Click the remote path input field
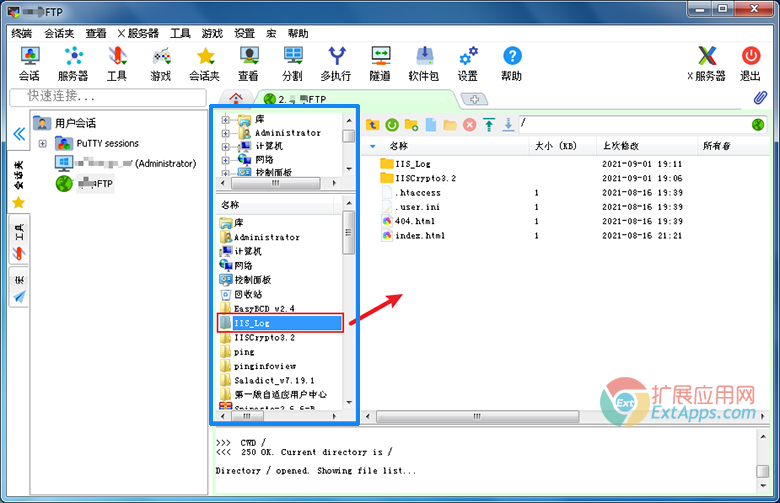Viewport: 780px width, 503px height. click(634, 124)
